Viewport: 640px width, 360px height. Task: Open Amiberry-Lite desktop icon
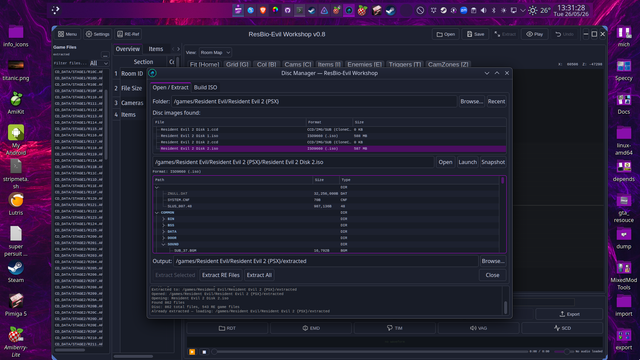(x=16, y=342)
